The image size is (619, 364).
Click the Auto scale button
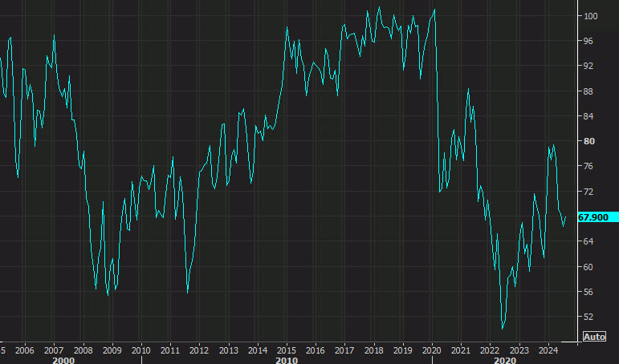coord(595,337)
